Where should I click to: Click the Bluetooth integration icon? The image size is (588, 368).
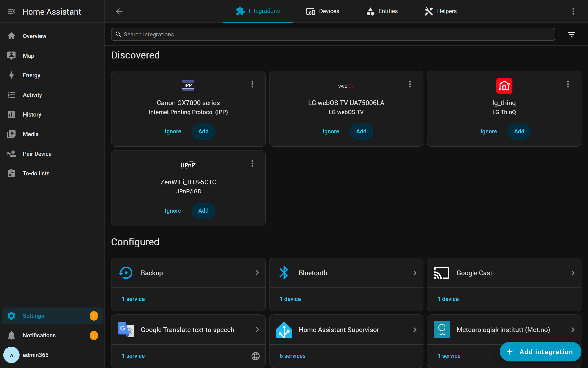284,273
